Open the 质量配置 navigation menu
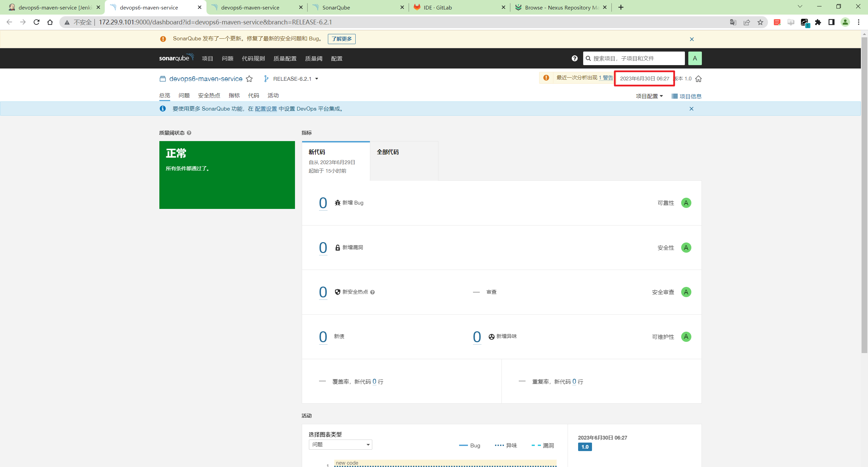 [x=285, y=58]
